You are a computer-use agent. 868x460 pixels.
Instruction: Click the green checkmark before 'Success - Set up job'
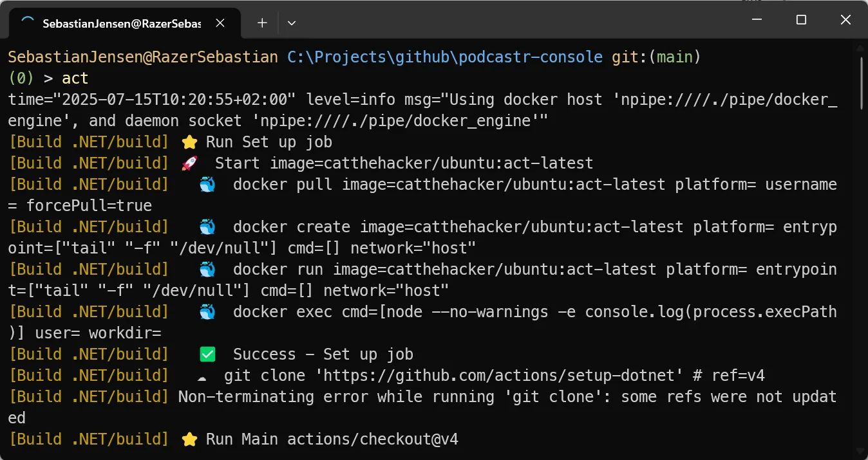pyautogui.click(x=207, y=354)
